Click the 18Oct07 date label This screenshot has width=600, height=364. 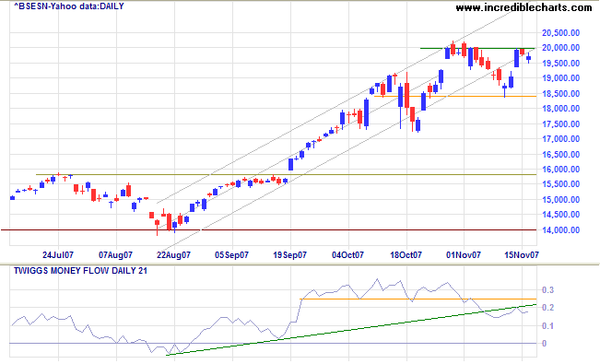point(406,255)
